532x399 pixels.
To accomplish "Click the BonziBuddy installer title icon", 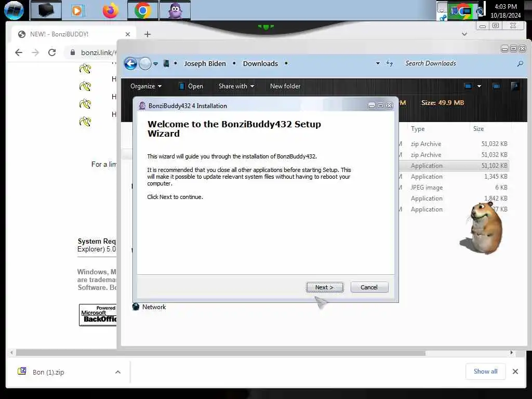I will coord(142,106).
